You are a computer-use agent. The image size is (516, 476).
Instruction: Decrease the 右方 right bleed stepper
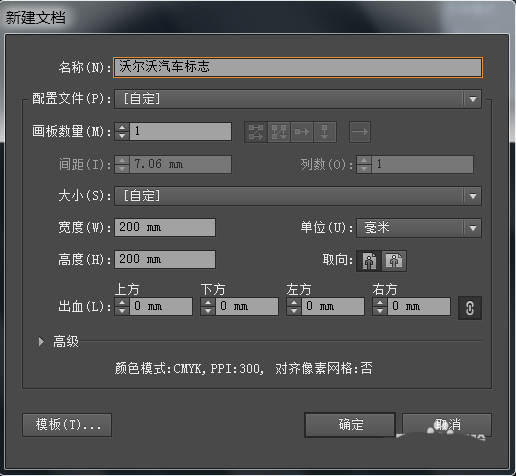380,311
